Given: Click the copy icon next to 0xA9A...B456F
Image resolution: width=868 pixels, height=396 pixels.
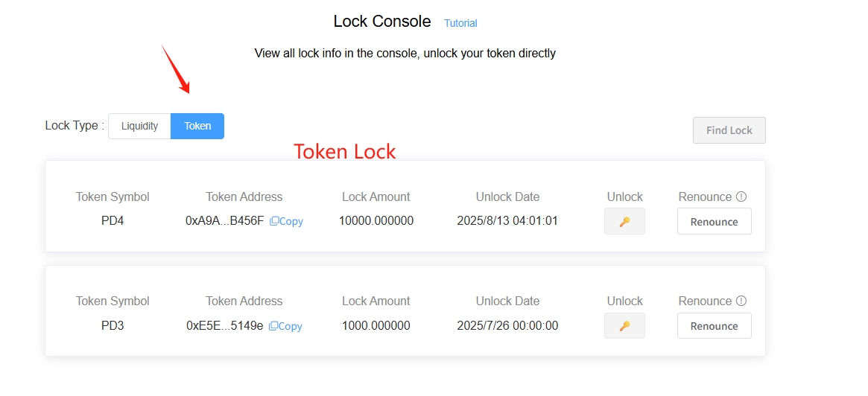Looking at the screenshot, I should (274, 221).
